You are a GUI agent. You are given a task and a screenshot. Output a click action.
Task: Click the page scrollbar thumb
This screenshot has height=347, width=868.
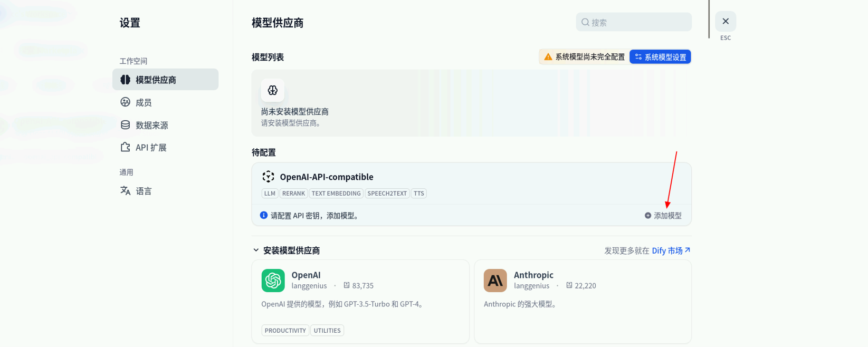click(x=709, y=19)
